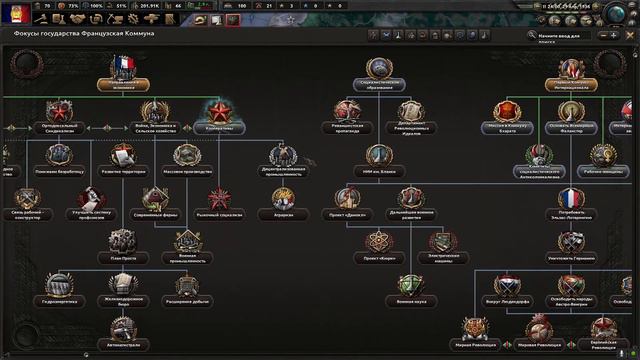The image size is (640, 360).
Task: Select Комитеты социалистического Антиколониализма focus
Action: tap(539, 162)
